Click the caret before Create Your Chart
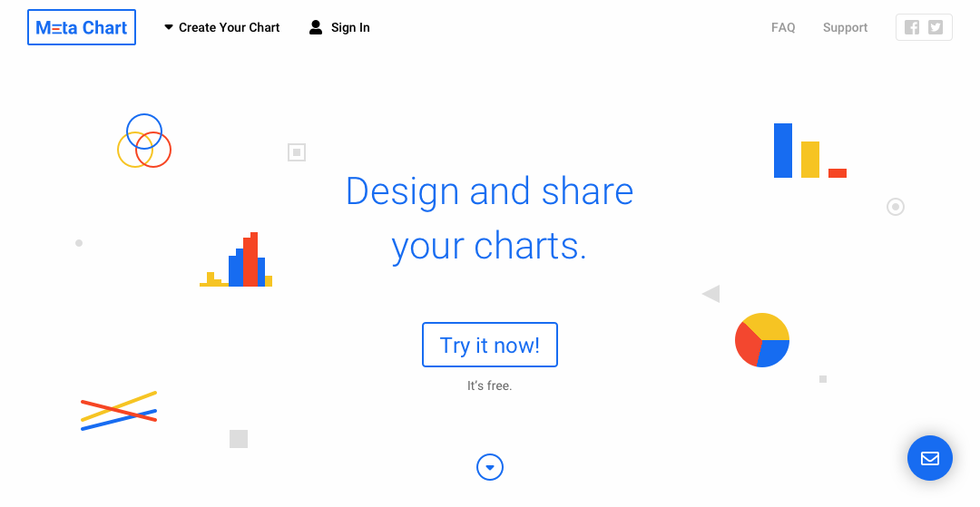 coord(169,27)
